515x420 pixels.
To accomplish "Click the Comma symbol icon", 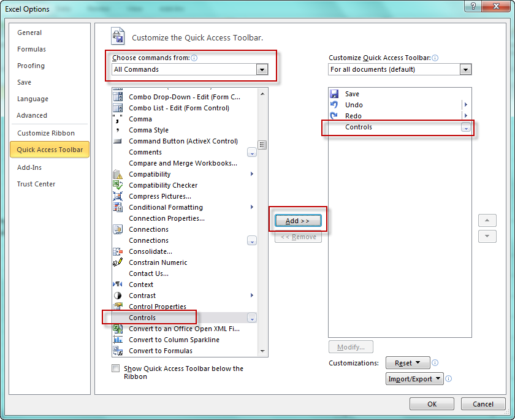I will pos(118,119).
